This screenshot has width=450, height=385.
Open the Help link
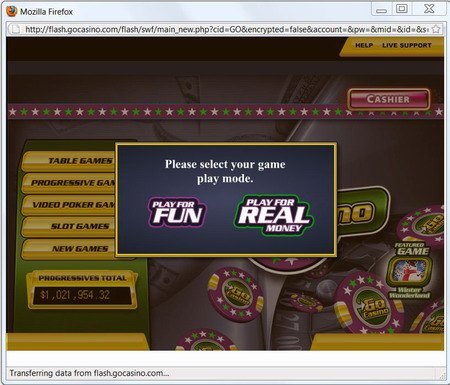click(x=364, y=45)
